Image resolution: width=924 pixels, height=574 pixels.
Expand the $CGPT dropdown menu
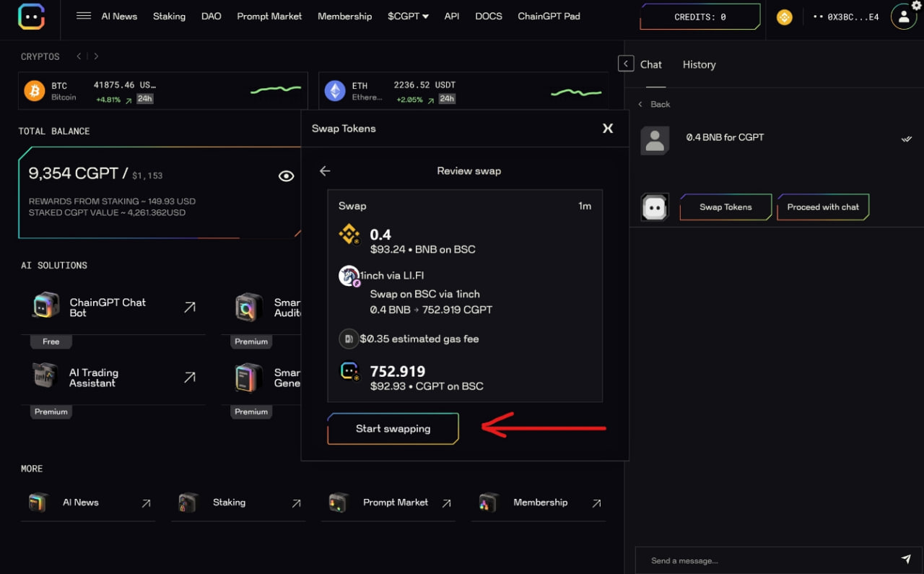408,16
